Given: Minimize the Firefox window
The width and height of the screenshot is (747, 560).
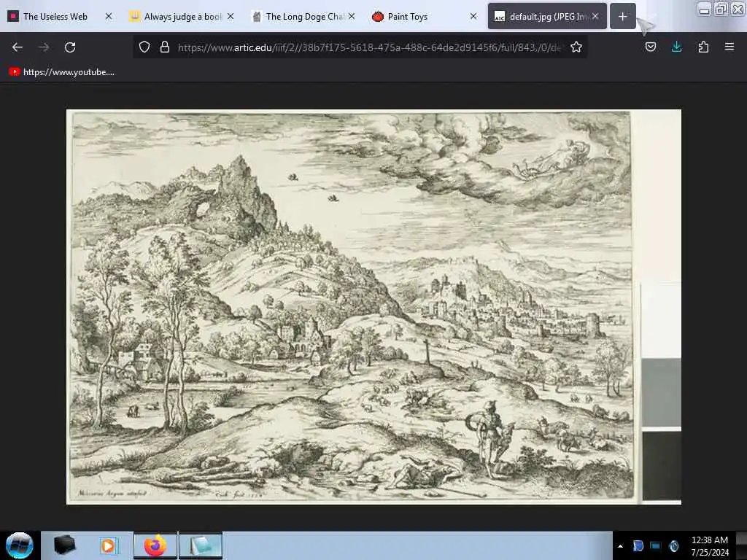Looking at the screenshot, I should tap(704, 9).
